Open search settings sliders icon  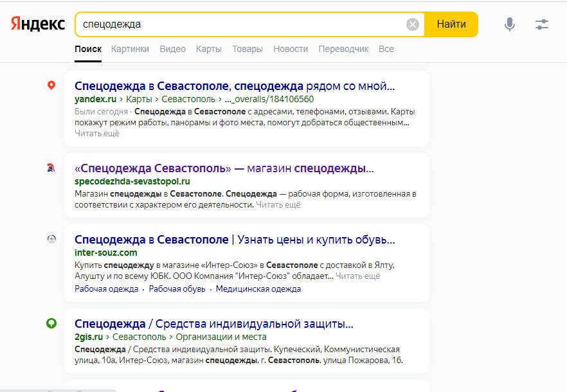click(x=542, y=24)
